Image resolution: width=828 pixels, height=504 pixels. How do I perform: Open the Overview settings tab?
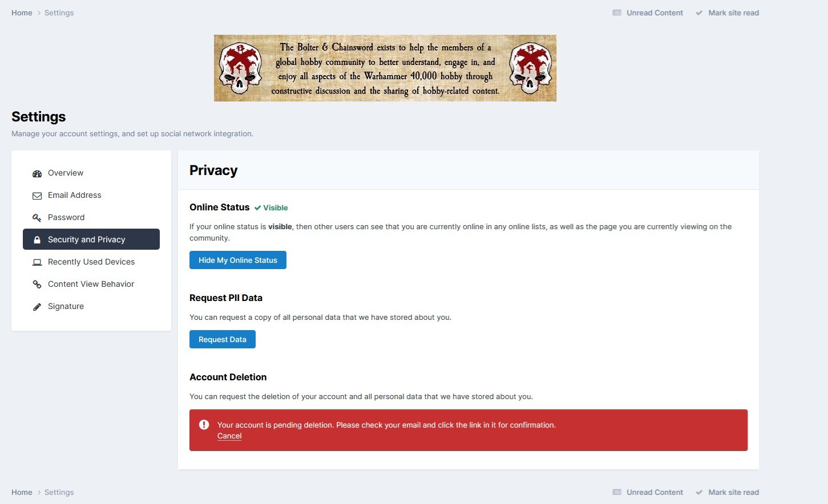(x=66, y=173)
